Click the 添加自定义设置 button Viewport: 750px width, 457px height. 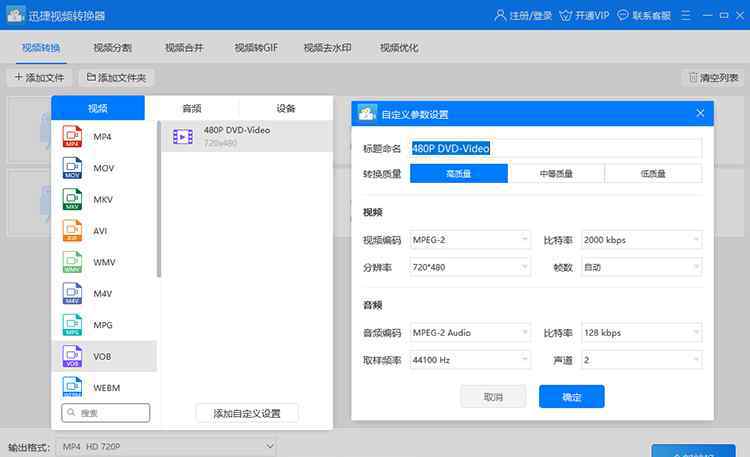(247, 413)
